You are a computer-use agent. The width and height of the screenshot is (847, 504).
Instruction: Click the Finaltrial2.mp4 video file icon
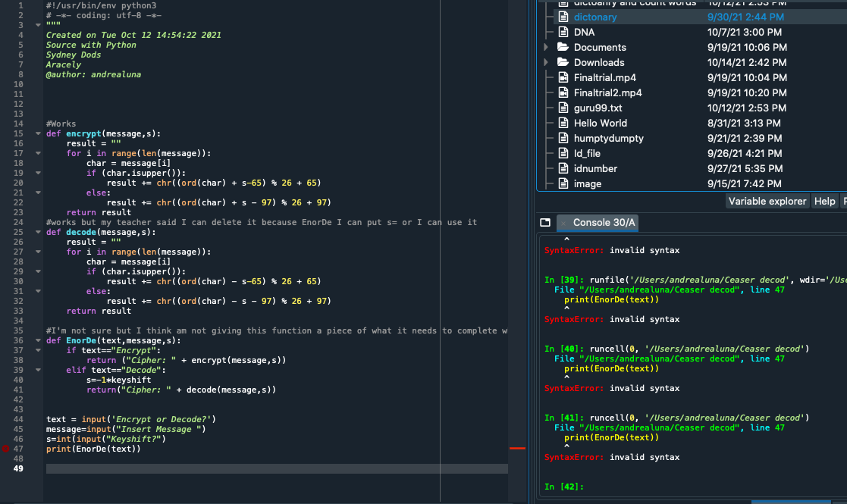click(563, 92)
